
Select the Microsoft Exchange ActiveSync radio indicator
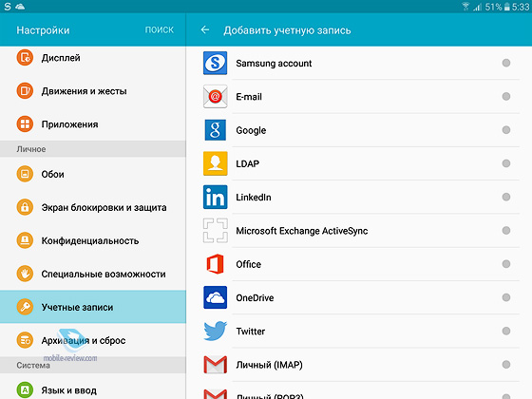(505, 231)
